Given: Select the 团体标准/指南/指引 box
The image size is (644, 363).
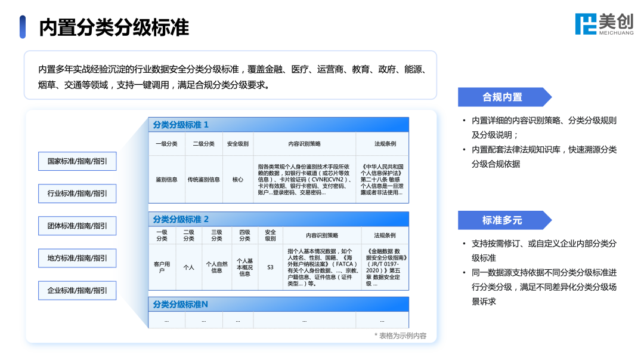Looking at the screenshot, I should (x=77, y=226).
